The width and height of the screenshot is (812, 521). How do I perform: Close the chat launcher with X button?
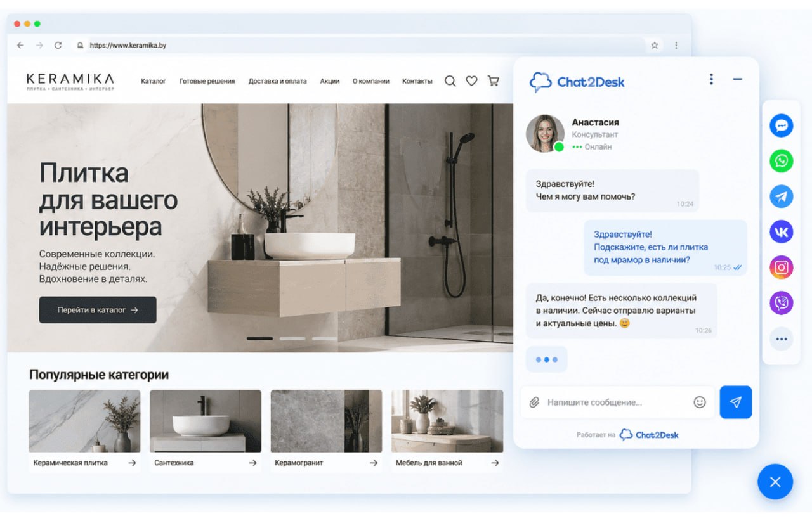coord(775,482)
